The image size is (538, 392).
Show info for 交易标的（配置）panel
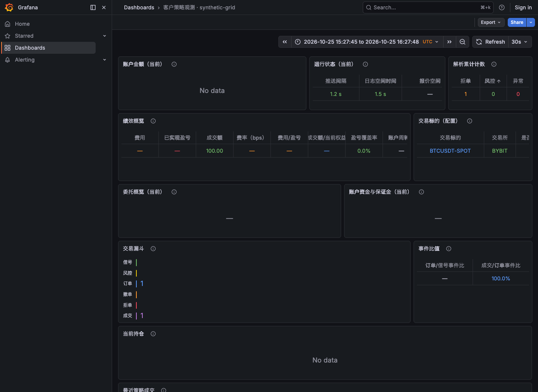470,121
